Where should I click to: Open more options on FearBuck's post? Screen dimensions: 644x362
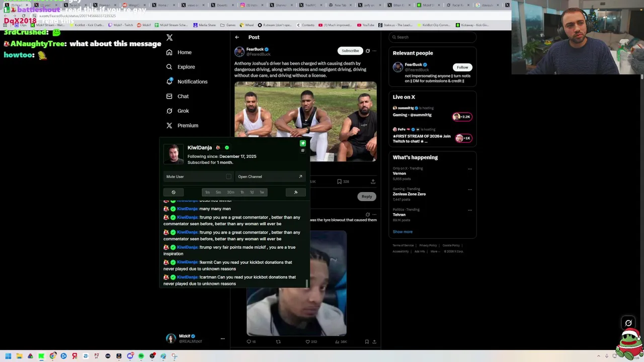pyautogui.click(x=374, y=51)
